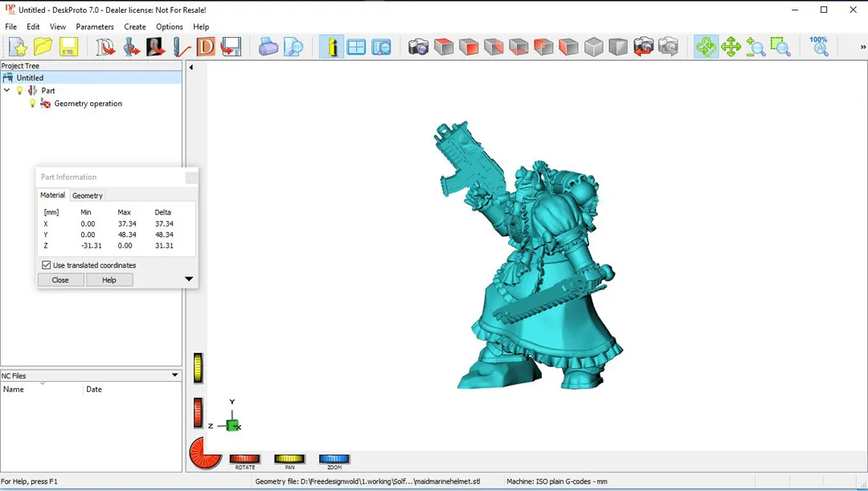The width and height of the screenshot is (868, 491).
Task: Save the project using the yellow floppy icon
Action: point(68,47)
